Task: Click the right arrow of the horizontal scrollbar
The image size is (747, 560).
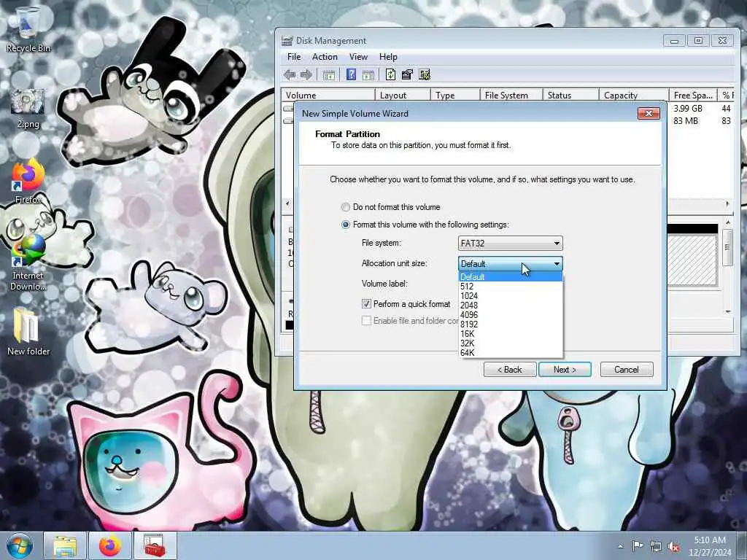Action: tap(727, 204)
